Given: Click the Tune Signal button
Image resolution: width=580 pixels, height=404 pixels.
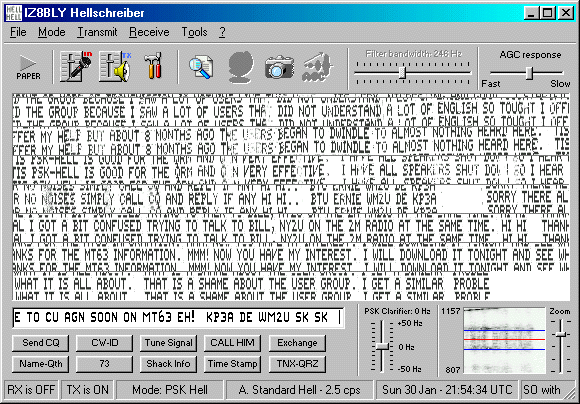Looking at the screenshot, I should [x=168, y=343].
